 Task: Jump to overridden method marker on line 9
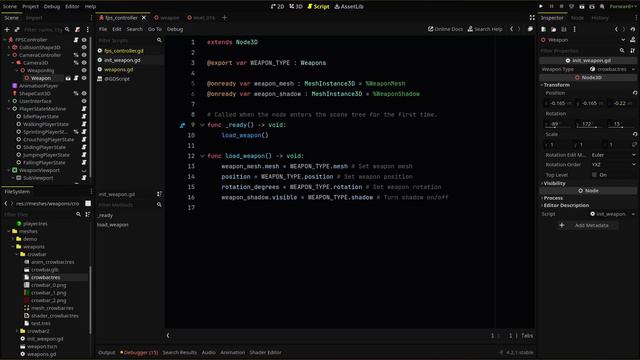182,125
